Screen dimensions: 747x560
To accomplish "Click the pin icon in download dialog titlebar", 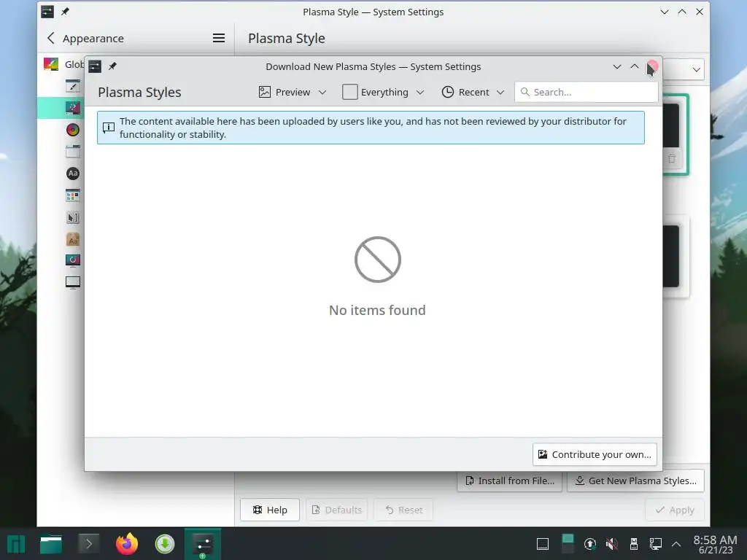I will pyautogui.click(x=112, y=66).
